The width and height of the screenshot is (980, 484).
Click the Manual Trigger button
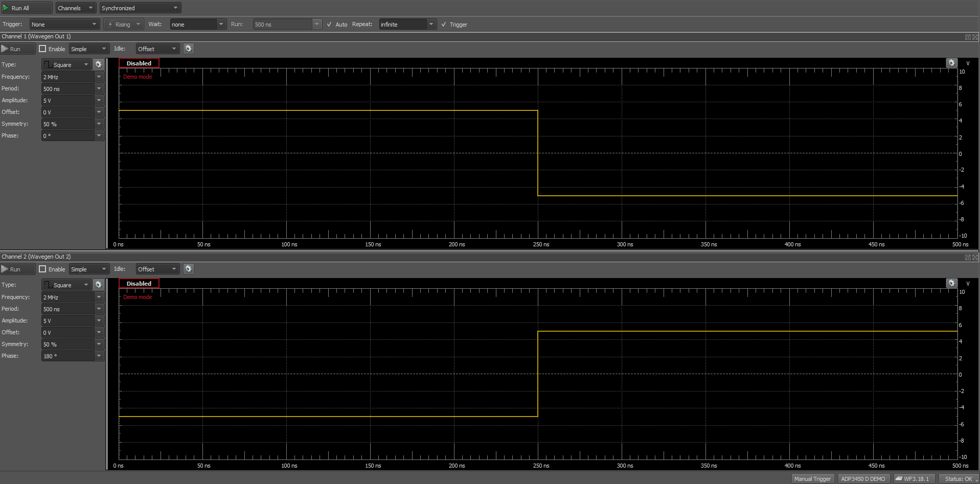tap(813, 479)
